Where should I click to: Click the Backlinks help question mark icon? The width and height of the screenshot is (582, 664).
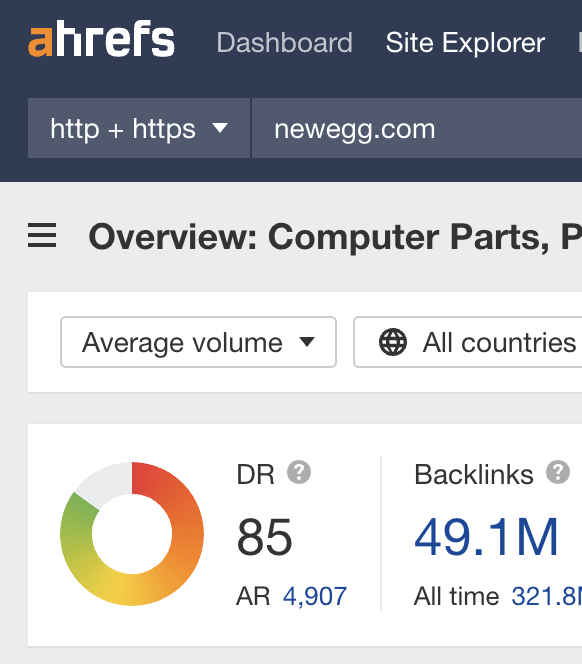coord(558,472)
